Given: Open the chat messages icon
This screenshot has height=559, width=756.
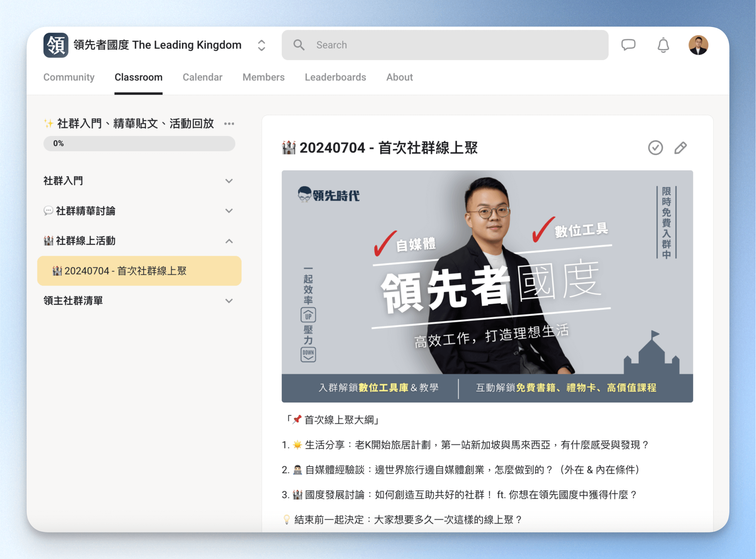Looking at the screenshot, I should click(x=628, y=45).
